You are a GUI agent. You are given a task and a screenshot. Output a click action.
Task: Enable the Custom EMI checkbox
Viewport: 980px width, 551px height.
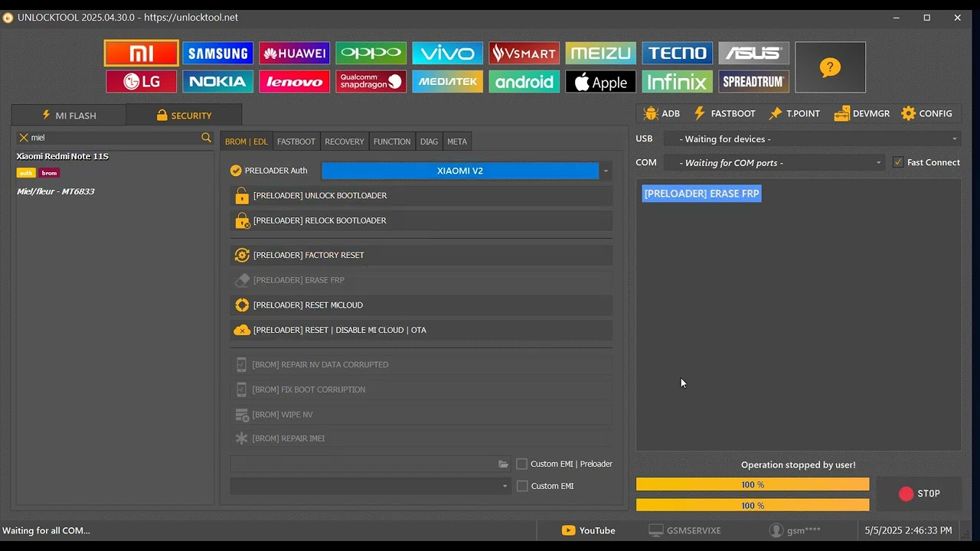click(522, 486)
